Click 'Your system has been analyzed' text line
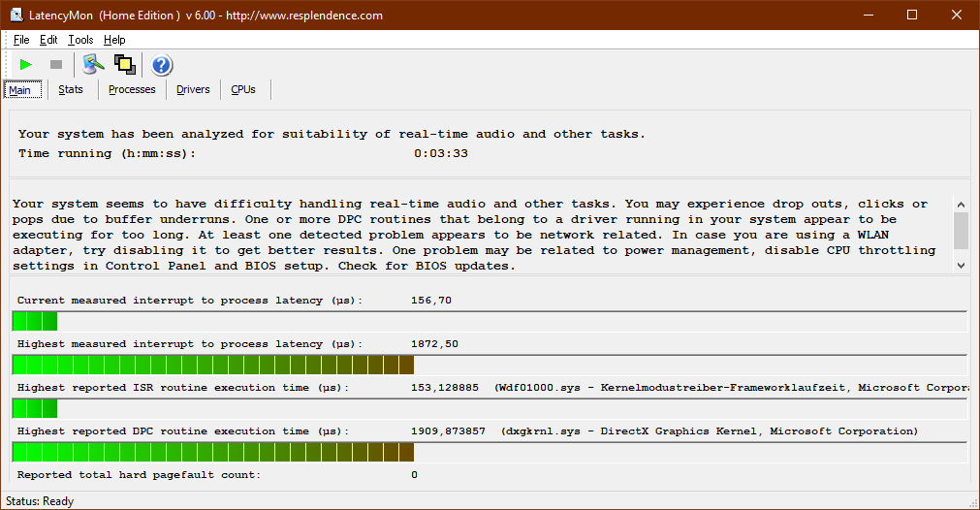 [x=332, y=134]
